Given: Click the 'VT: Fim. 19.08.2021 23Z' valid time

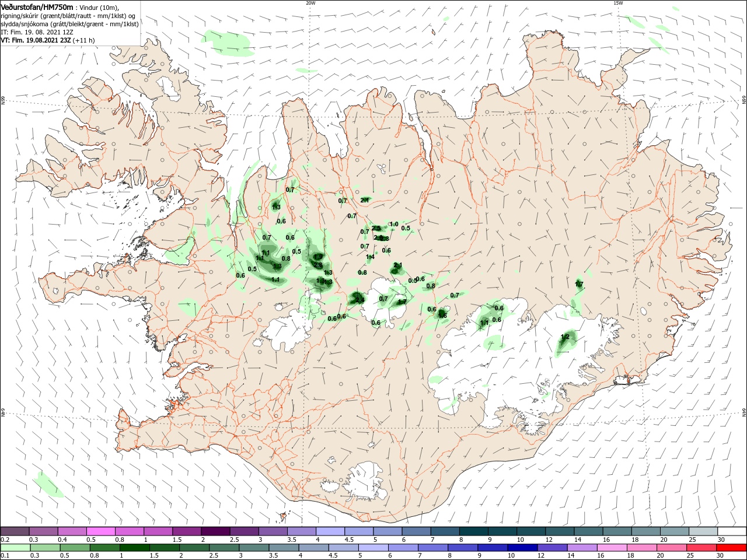Looking at the screenshot, I should coord(36,40).
